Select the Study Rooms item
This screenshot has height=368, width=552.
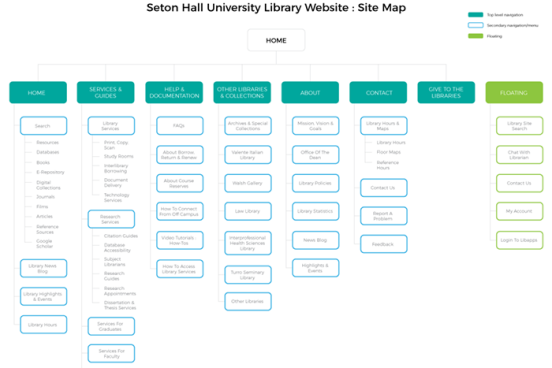pyautogui.click(x=119, y=156)
